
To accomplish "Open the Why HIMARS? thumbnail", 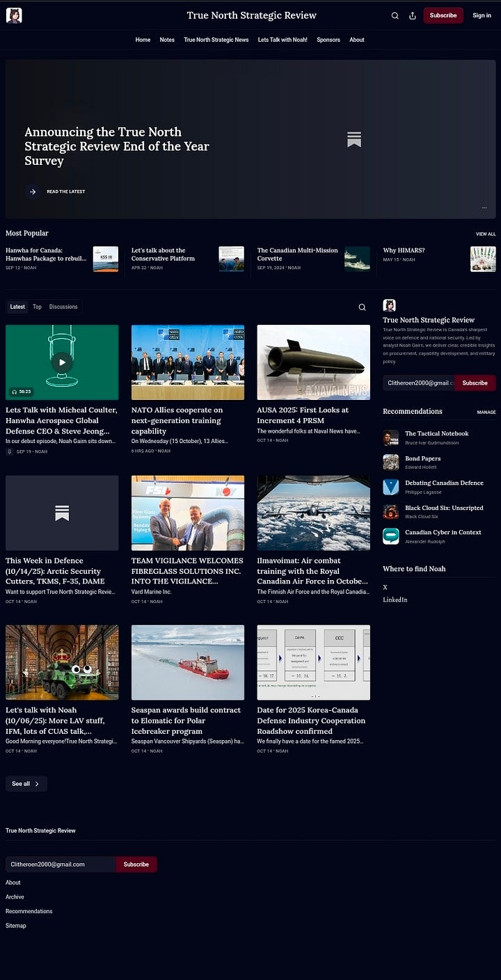I will pyautogui.click(x=483, y=259).
